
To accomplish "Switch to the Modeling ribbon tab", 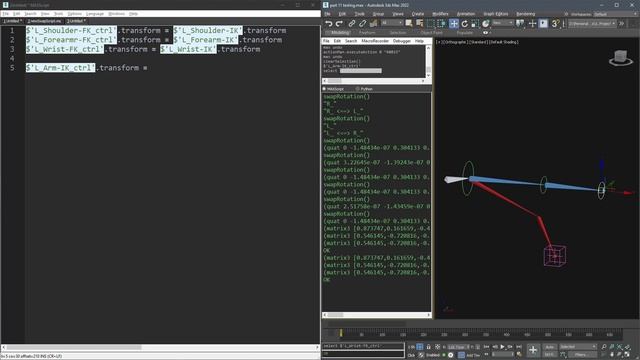I will point(340,33).
